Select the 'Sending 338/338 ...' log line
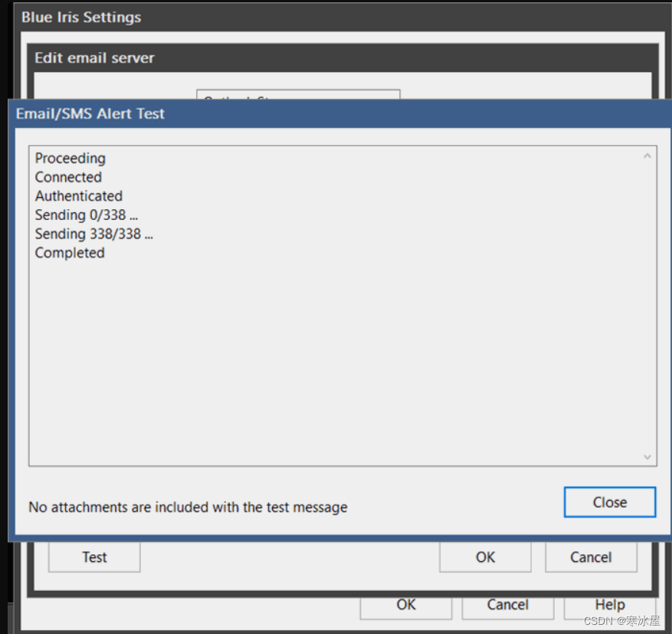672x634 pixels. point(93,234)
